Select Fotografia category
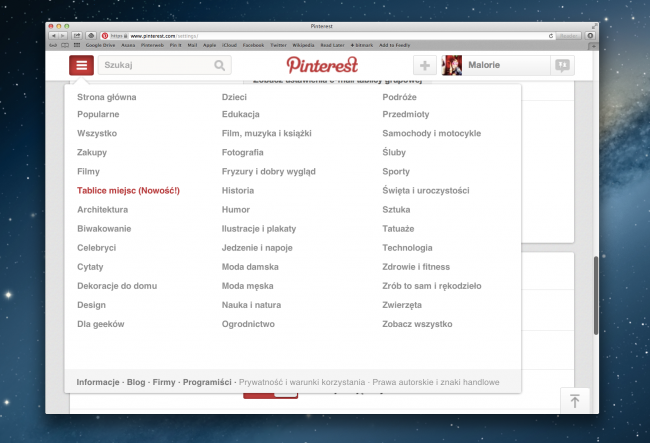 (x=243, y=153)
